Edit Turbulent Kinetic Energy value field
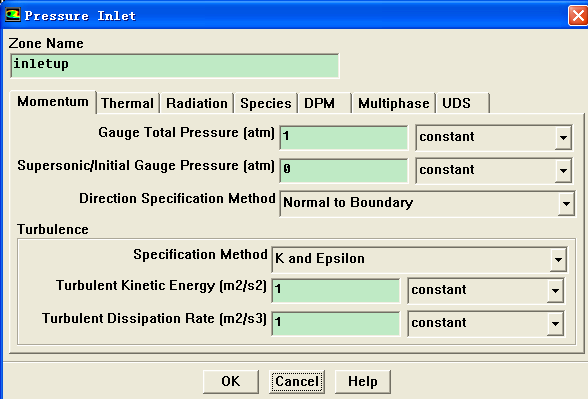588x399 pixels. (336, 291)
